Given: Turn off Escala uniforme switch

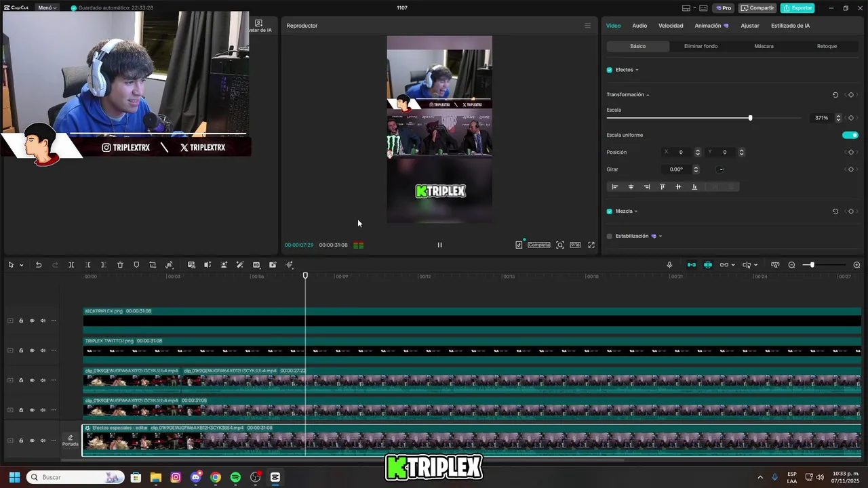Looking at the screenshot, I should pyautogui.click(x=850, y=135).
